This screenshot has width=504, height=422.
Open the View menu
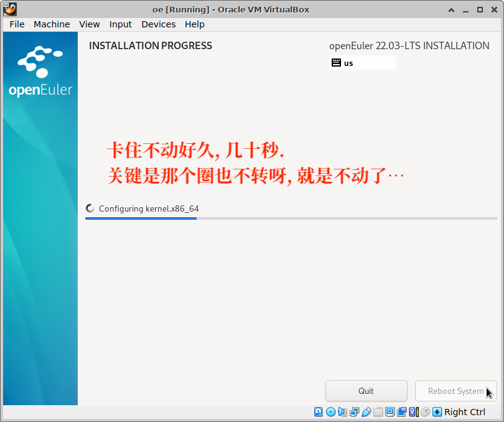90,24
